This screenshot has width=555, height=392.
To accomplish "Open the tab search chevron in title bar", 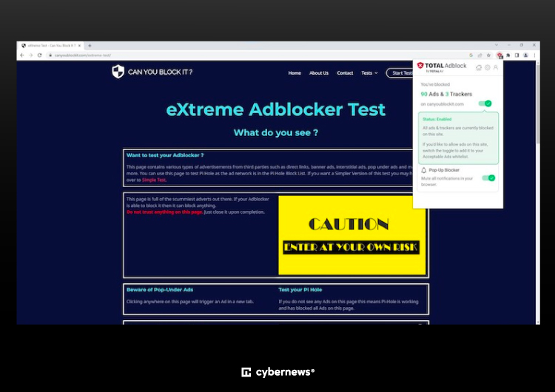I will click(x=497, y=45).
